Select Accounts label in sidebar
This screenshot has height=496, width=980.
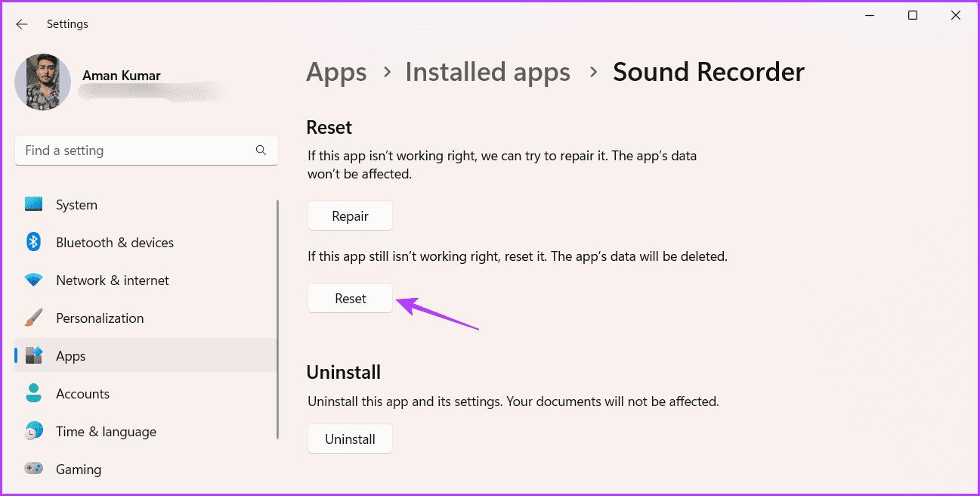pyautogui.click(x=82, y=394)
